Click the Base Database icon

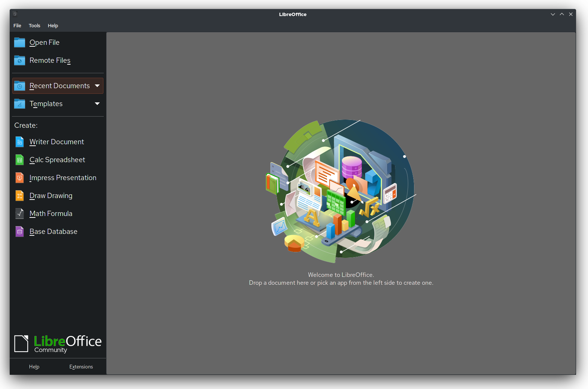[20, 232]
